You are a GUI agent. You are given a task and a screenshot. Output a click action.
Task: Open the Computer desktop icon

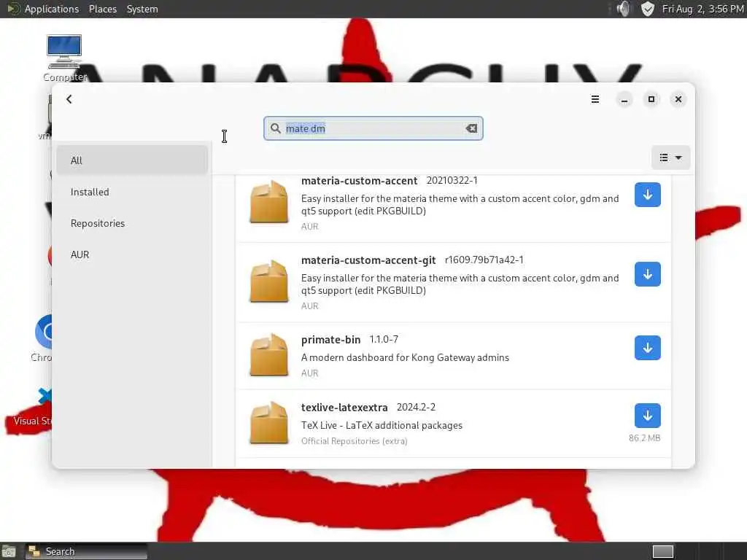[64, 58]
